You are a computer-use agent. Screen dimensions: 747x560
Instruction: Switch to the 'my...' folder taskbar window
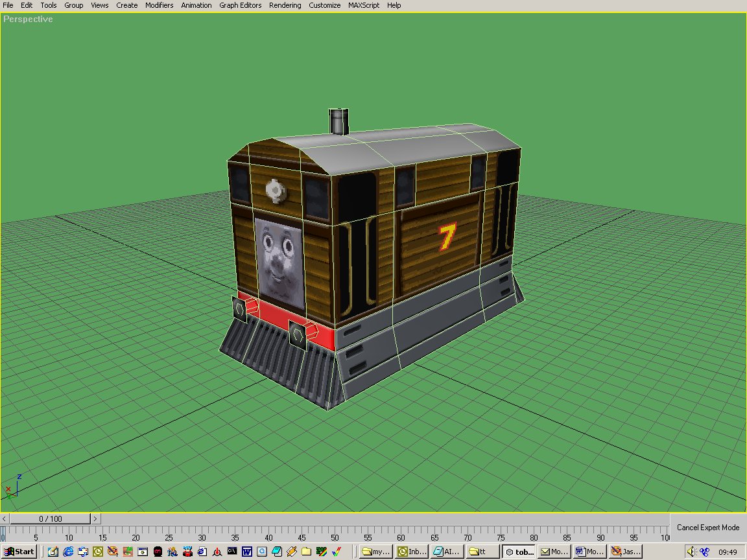click(375, 552)
